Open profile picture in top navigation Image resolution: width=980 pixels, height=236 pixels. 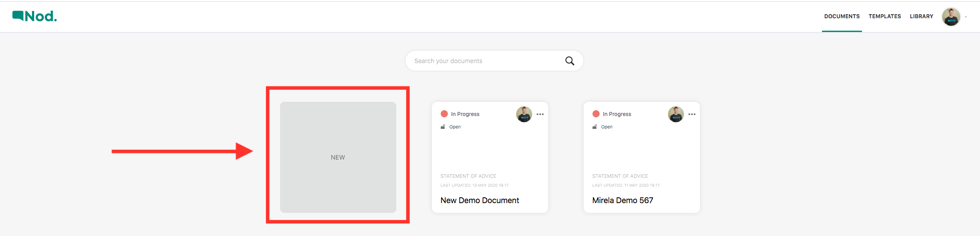(951, 16)
